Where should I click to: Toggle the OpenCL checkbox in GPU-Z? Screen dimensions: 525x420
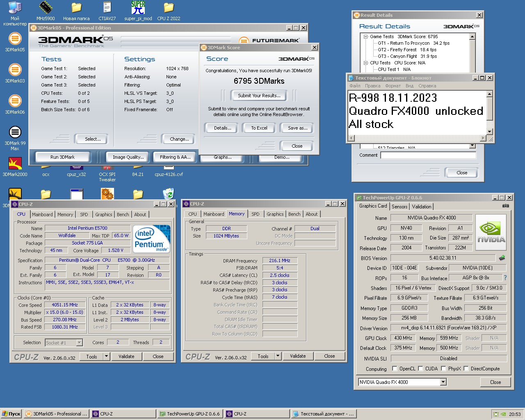(395, 369)
